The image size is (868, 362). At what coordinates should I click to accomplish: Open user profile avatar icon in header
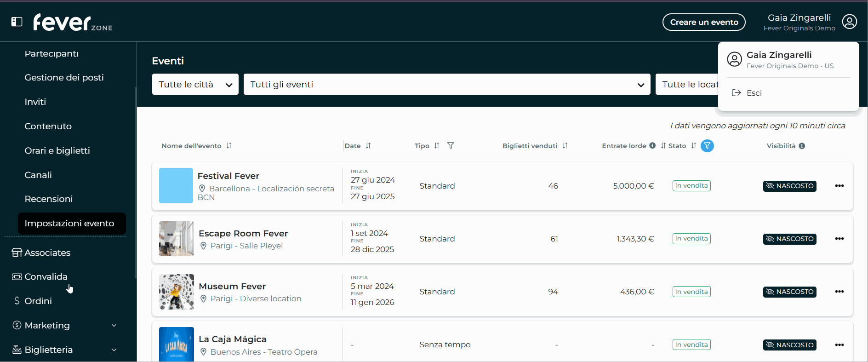pos(849,22)
